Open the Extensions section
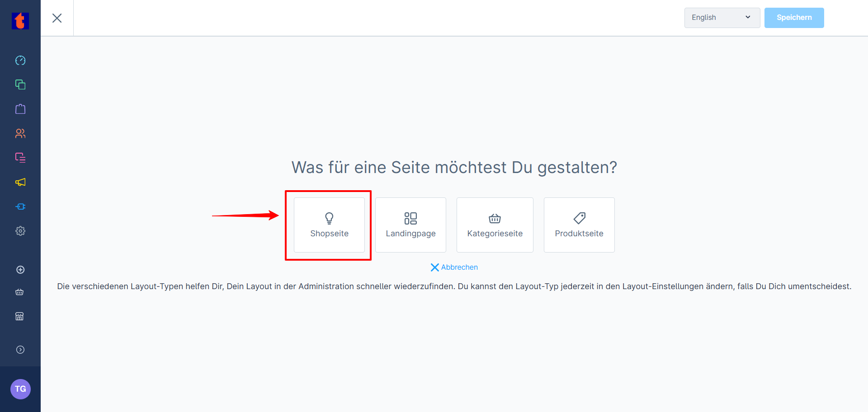Viewport: 868px width, 412px height. [x=20, y=206]
